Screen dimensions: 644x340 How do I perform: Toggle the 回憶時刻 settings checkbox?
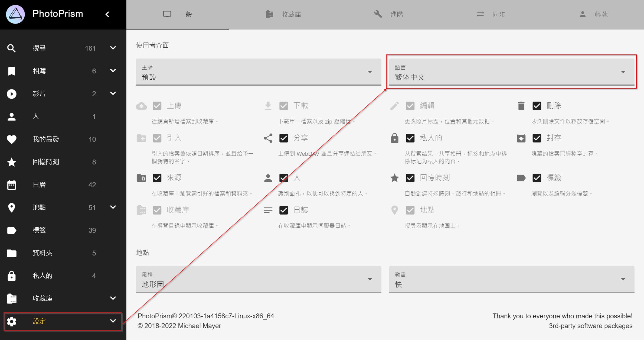pos(410,178)
